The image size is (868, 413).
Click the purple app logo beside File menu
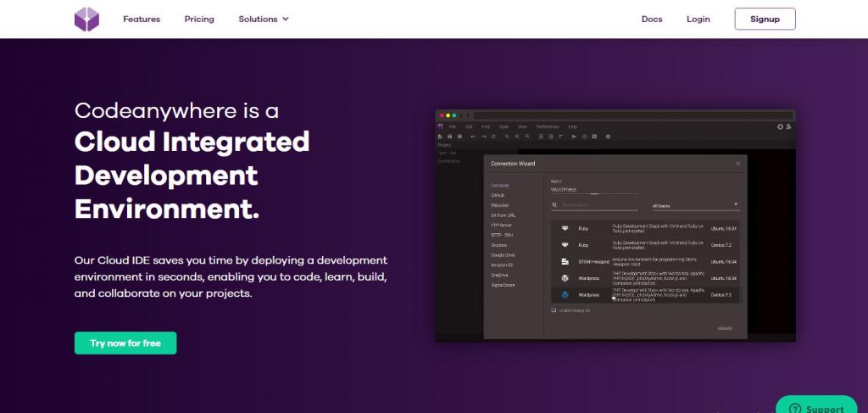[x=440, y=126]
